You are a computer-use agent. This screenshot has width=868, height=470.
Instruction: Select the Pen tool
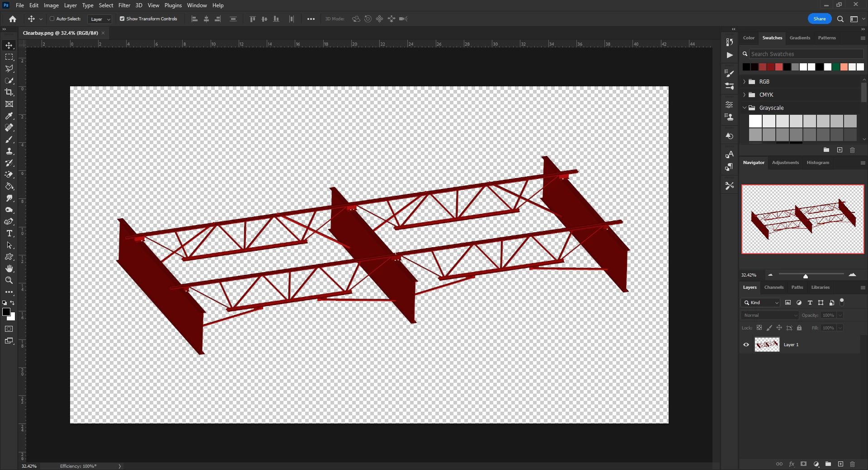tap(9, 221)
